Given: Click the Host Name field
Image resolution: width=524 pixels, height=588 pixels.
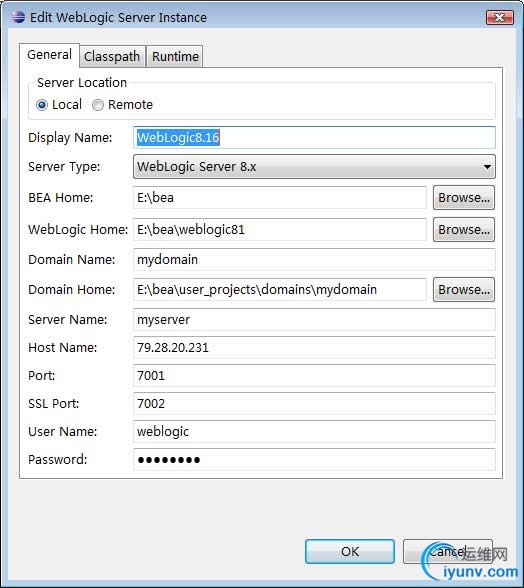Looking at the screenshot, I should pyautogui.click(x=314, y=348).
